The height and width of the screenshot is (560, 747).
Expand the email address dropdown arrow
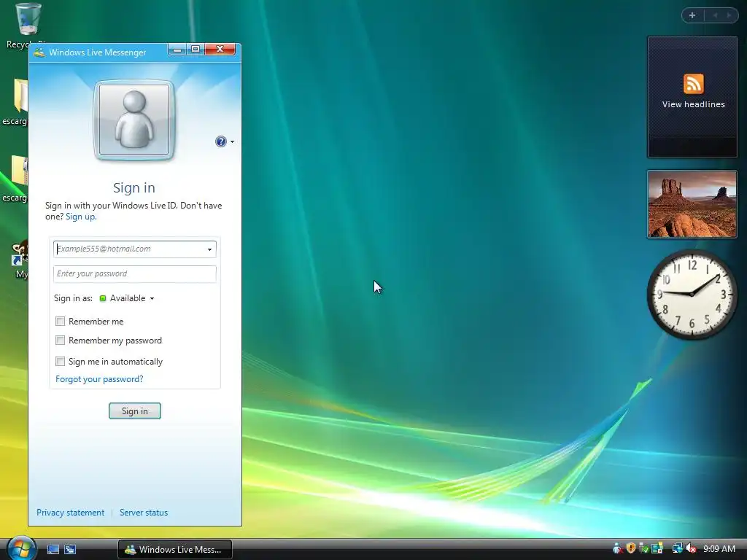(209, 249)
